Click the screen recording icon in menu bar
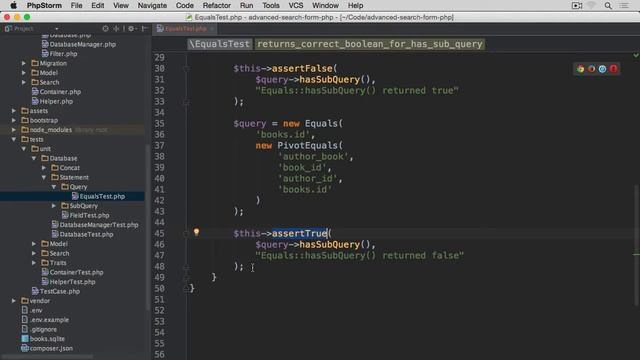 point(577,6)
